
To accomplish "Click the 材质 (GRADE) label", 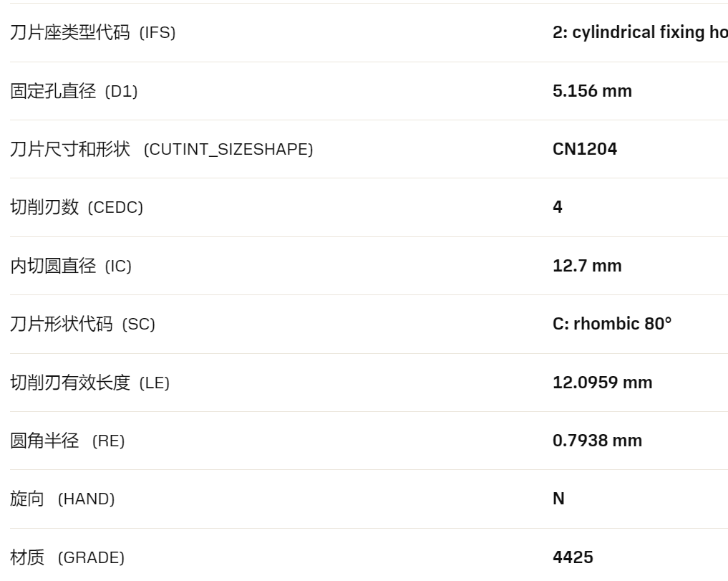I will 68,557.
